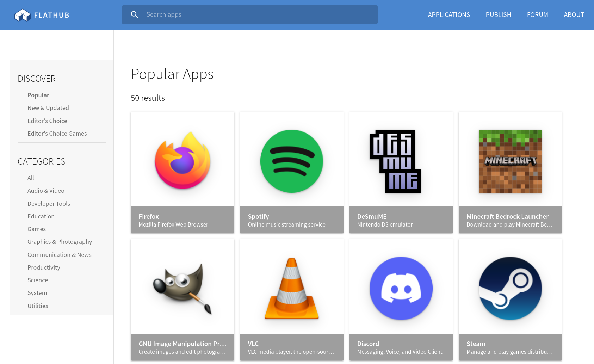The width and height of the screenshot is (594, 364).
Task: Browse the Games category
Action: point(37,229)
